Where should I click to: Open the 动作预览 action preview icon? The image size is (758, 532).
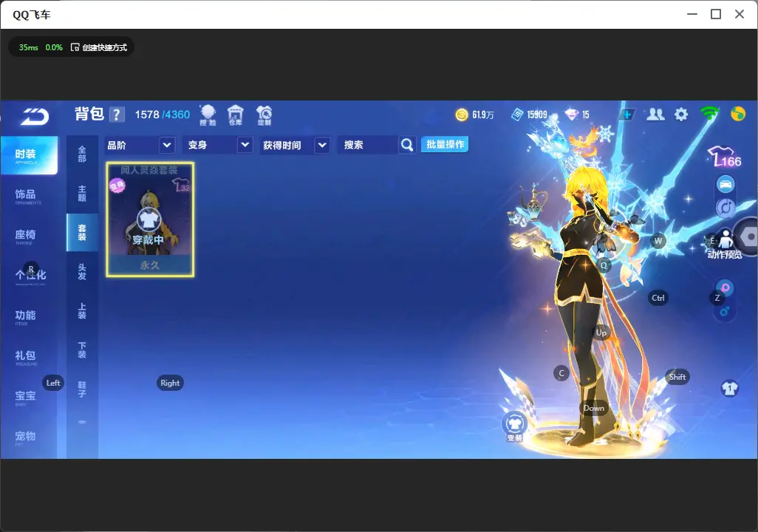[725, 245]
